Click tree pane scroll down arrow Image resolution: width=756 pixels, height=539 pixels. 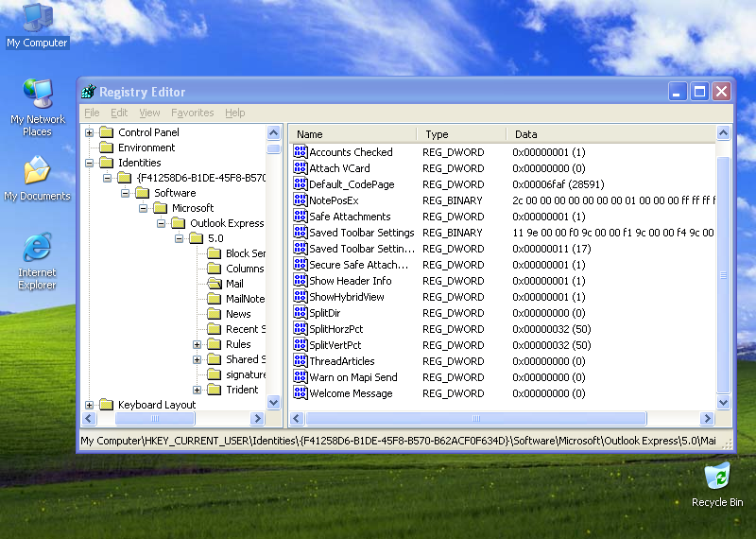coord(273,402)
